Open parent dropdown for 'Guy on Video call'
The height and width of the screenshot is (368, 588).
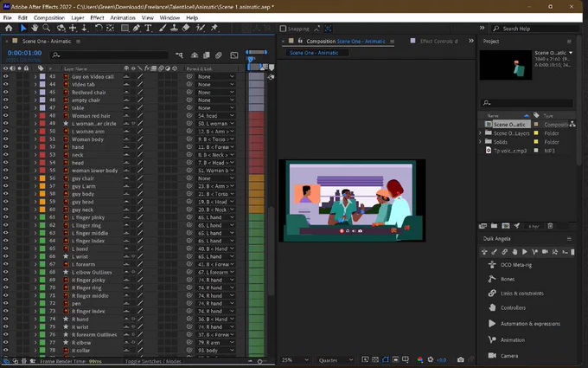click(x=215, y=76)
